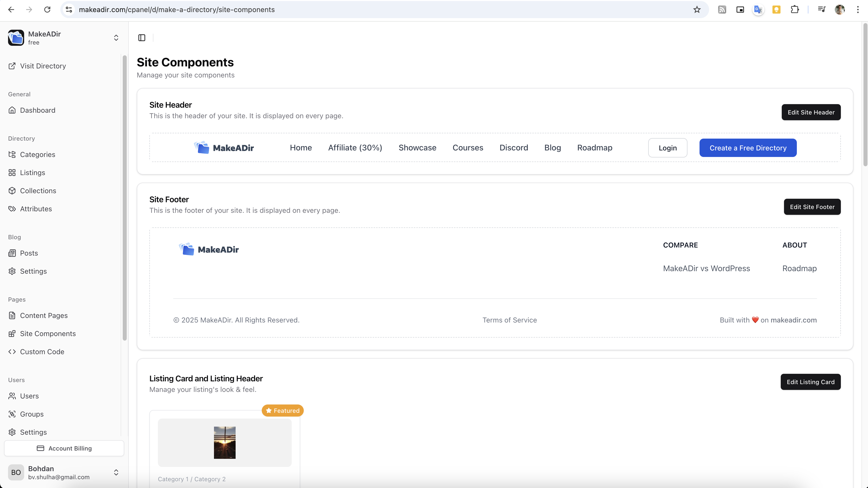Open the Collections cube icon item
868x488 pixels.
tap(12, 191)
